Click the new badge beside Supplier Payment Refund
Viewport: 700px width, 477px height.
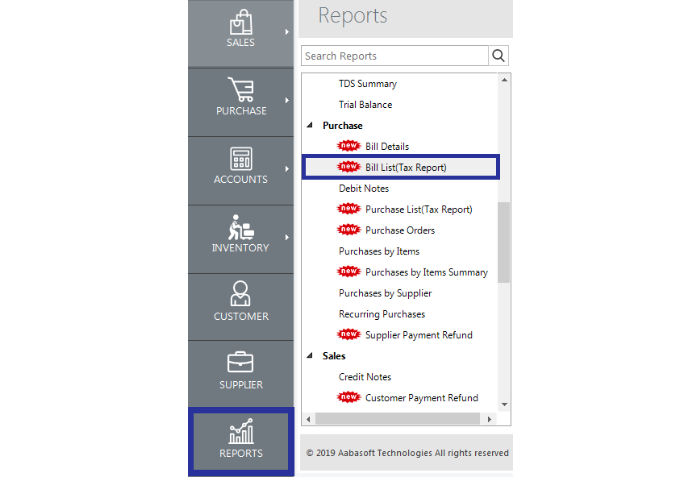click(x=349, y=335)
